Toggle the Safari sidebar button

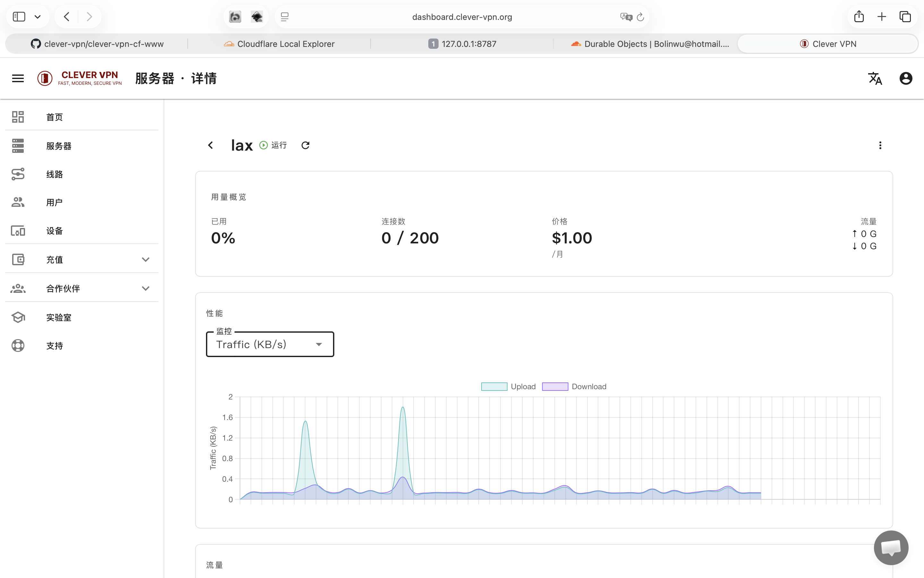coord(19,17)
